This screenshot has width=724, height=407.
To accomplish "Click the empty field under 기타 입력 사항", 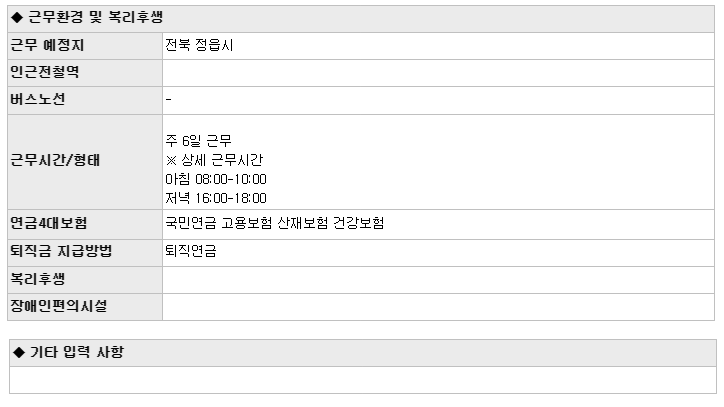I will [363, 380].
